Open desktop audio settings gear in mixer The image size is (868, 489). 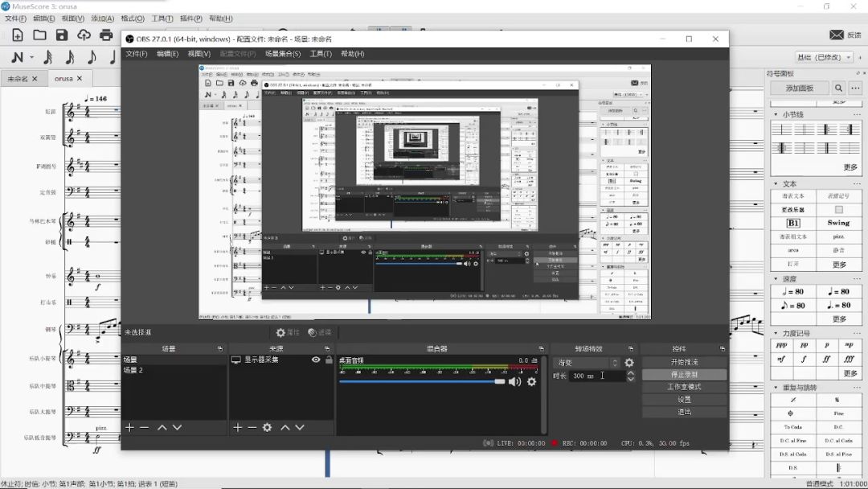[531, 381]
